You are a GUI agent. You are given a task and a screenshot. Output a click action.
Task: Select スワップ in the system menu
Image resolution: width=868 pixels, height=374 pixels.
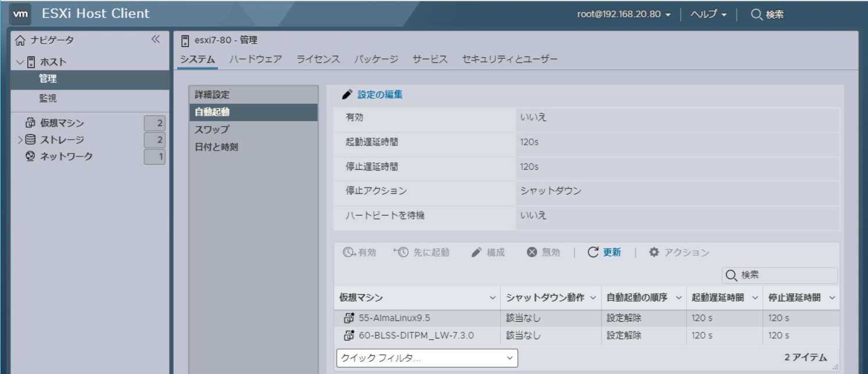tap(253, 130)
